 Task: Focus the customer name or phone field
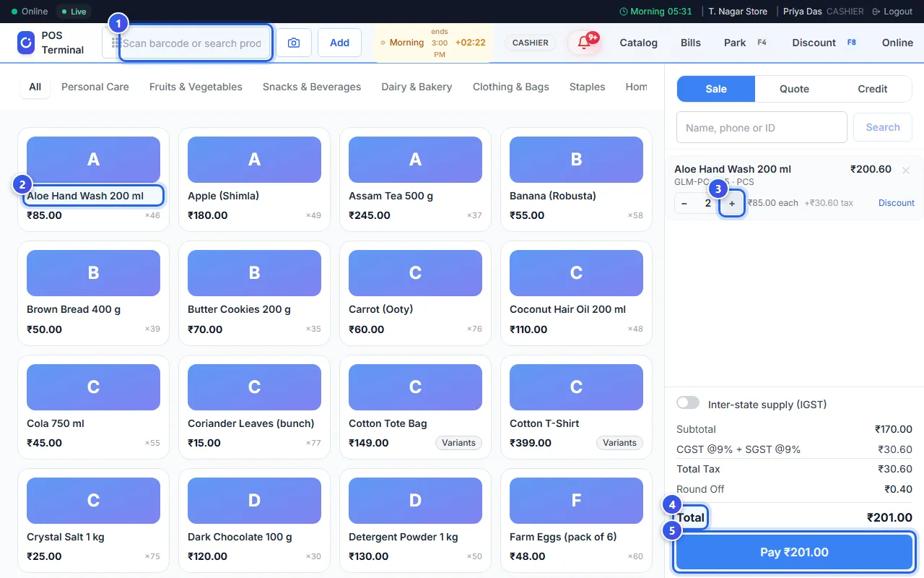762,127
